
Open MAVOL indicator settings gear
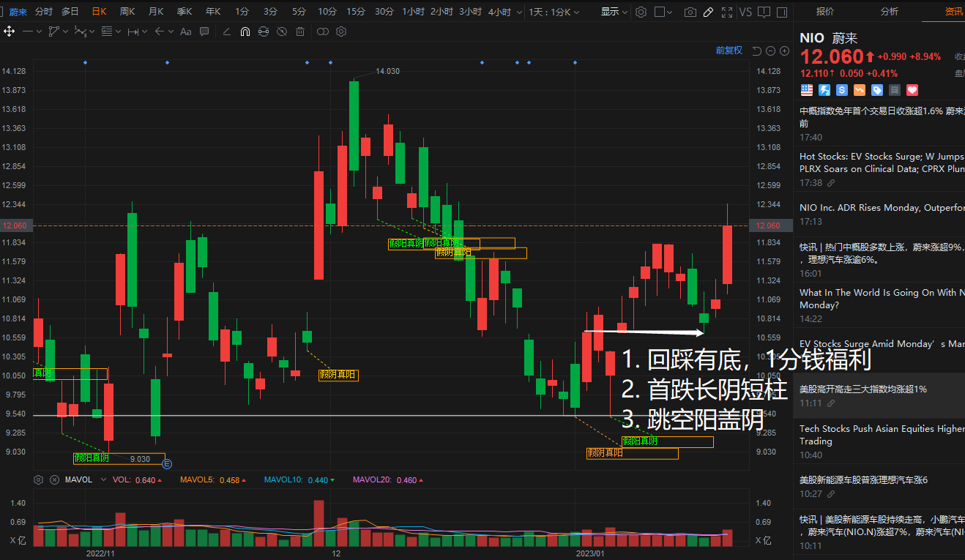point(39,480)
